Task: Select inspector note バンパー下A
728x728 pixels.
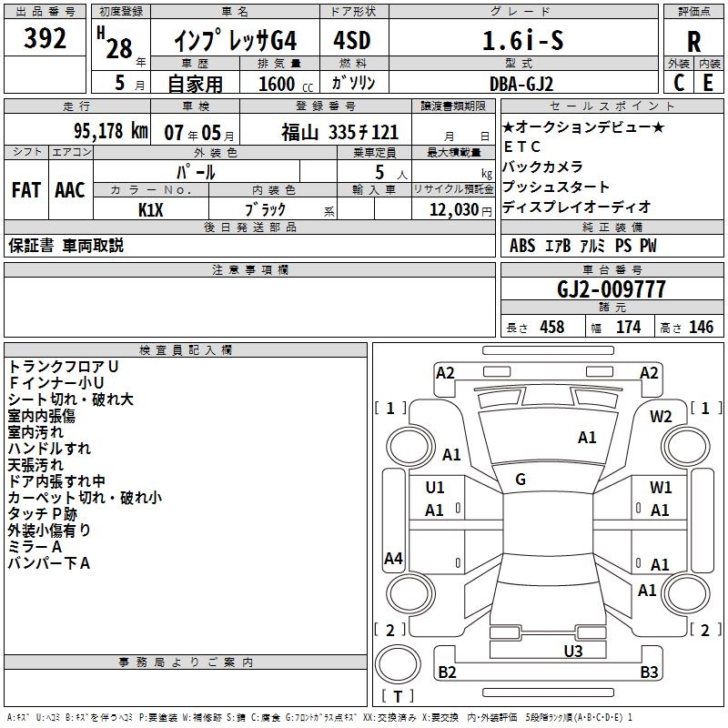Action: click(49, 563)
